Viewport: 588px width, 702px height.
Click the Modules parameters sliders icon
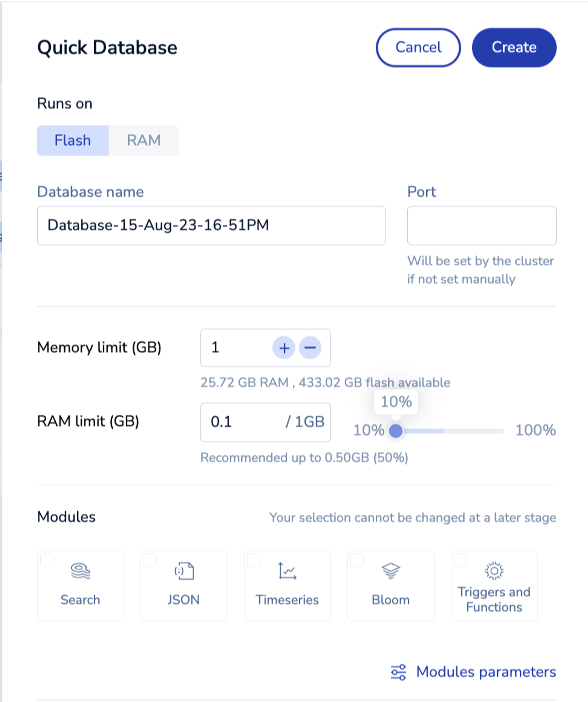[x=398, y=672]
